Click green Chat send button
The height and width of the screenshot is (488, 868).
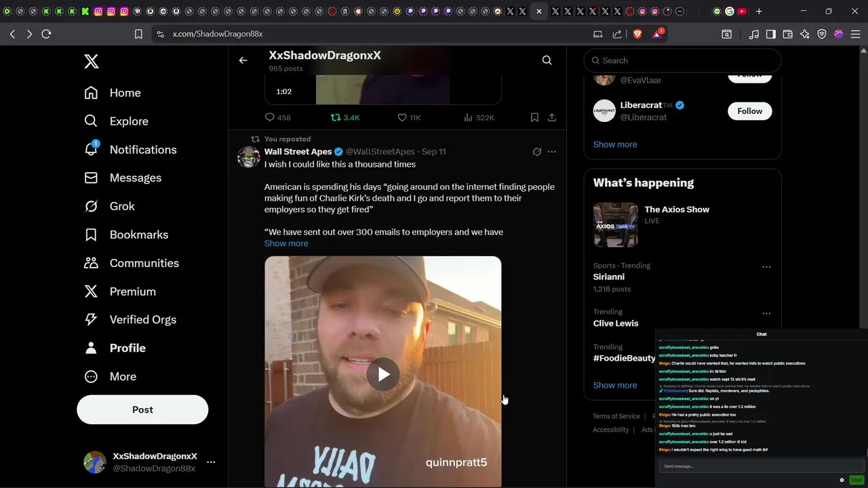coord(856,480)
